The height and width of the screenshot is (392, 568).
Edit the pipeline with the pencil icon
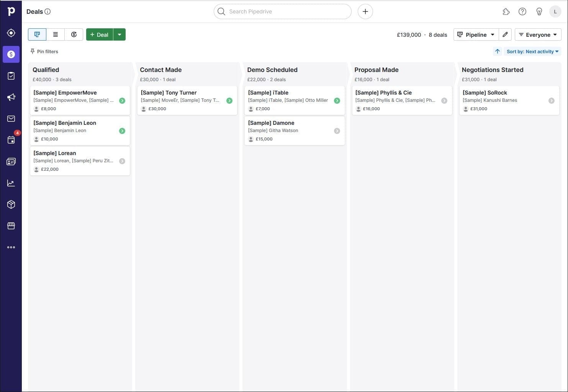click(505, 34)
